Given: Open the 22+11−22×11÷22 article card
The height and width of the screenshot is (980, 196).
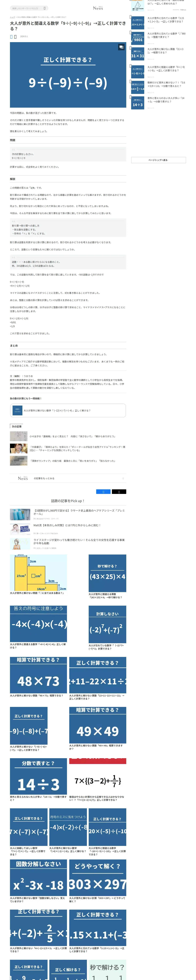Looking at the screenshot, I should (98, 678).
